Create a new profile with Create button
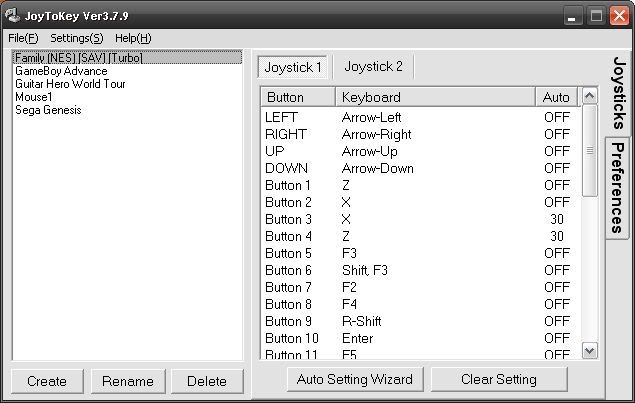The height and width of the screenshot is (403, 635). (x=47, y=381)
